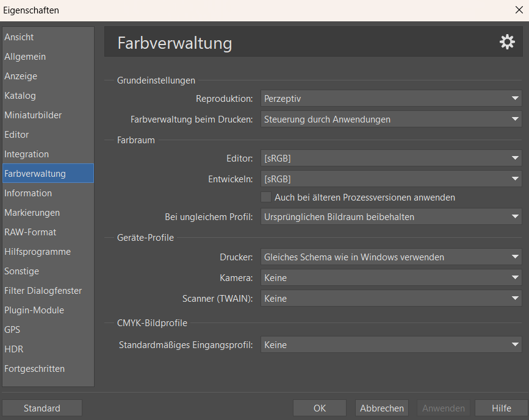
Task: Click the Standard button
Action: pyautogui.click(x=42, y=408)
